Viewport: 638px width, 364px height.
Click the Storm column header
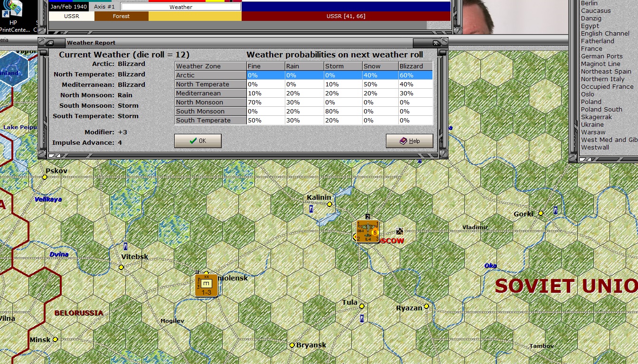342,66
